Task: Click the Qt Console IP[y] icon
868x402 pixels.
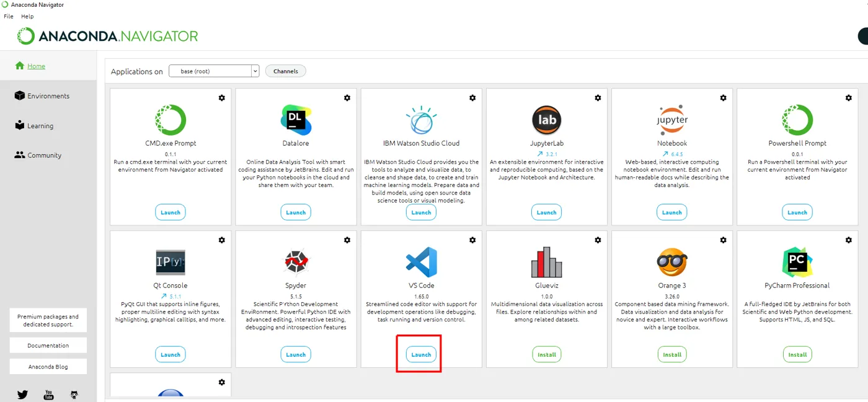Action: [x=170, y=262]
